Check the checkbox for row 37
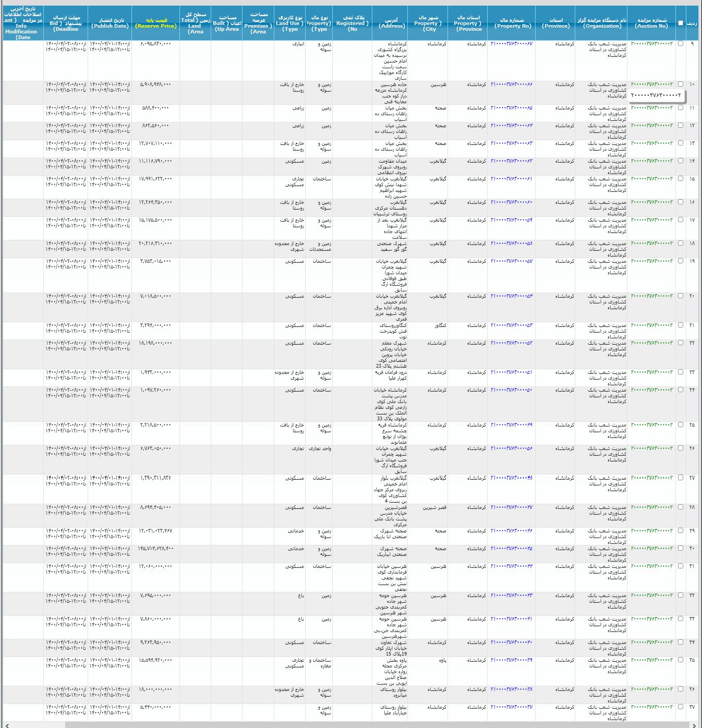702x728 pixels. point(680,707)
